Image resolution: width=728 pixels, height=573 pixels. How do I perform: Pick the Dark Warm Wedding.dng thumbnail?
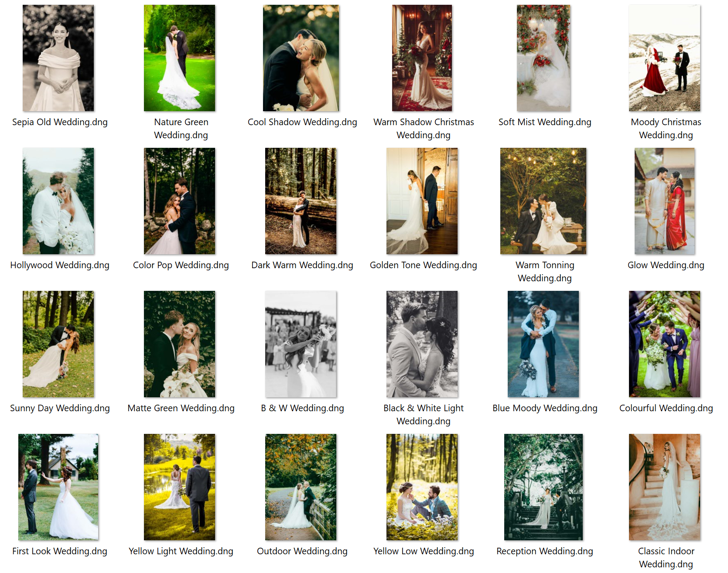(301, 201)
